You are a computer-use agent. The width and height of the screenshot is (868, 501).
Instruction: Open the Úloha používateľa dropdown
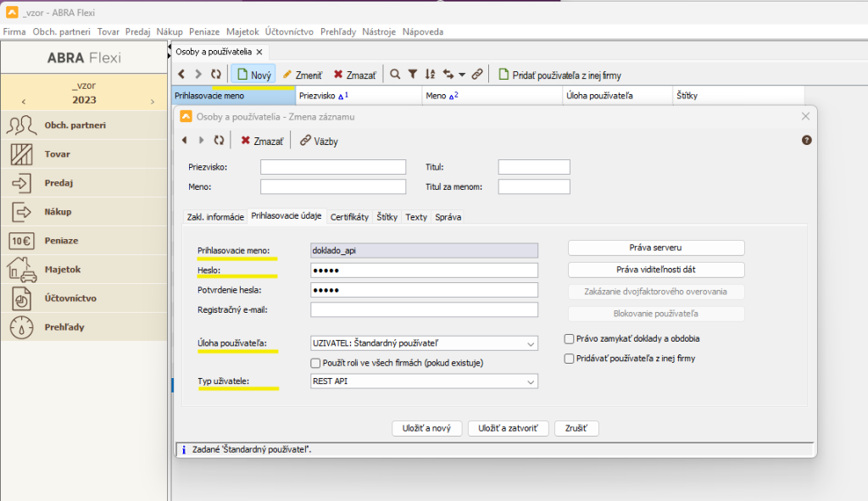tap(424, 343)
